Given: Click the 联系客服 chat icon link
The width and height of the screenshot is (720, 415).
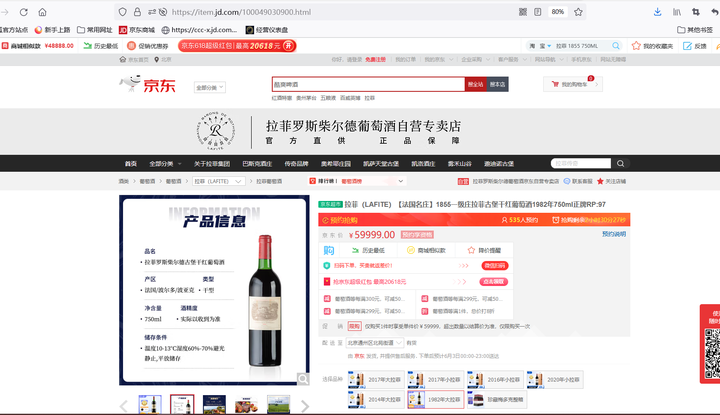Looking at the screenshot, I should (x=578, y=181).
